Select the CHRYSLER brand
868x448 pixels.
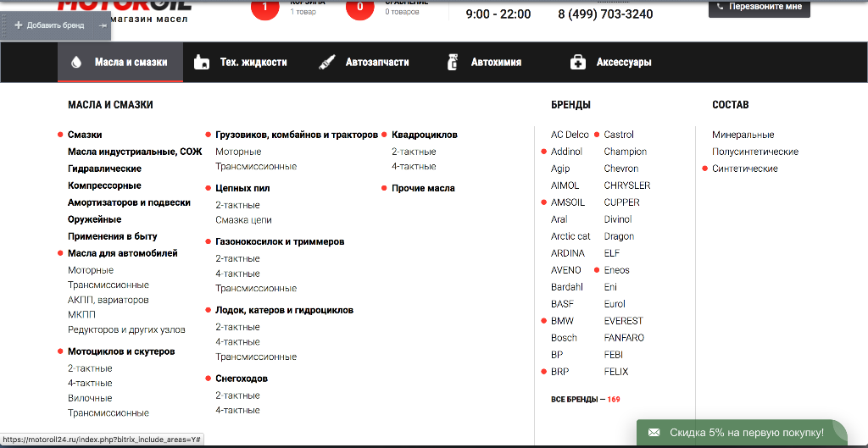click(x=627, y=185)
